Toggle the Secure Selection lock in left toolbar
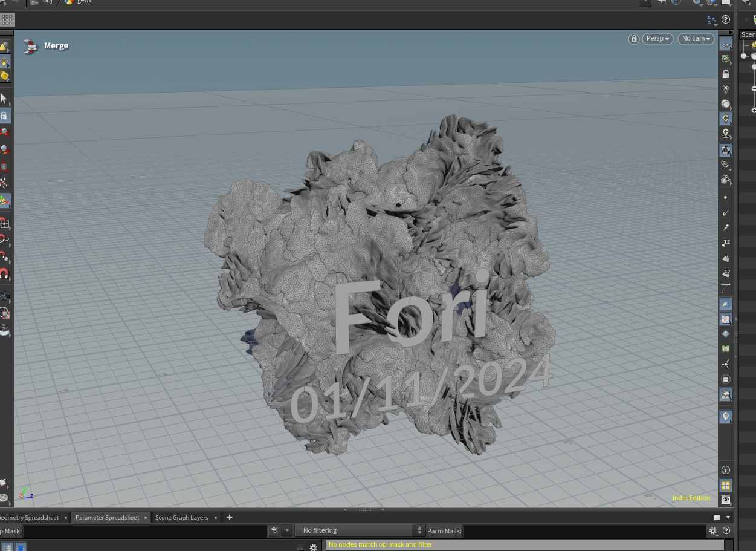Viewport: 756px width, 551px height. (4, 116)
